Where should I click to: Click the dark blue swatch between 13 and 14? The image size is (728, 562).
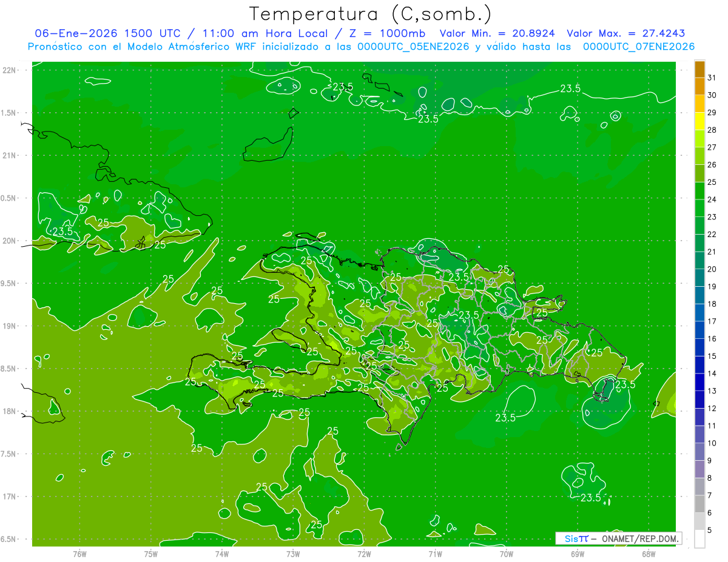[699, 383]
